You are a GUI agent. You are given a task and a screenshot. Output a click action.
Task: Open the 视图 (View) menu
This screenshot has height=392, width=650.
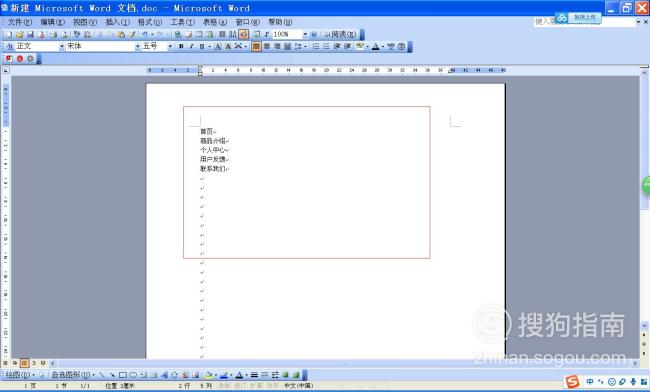point(85,22)
